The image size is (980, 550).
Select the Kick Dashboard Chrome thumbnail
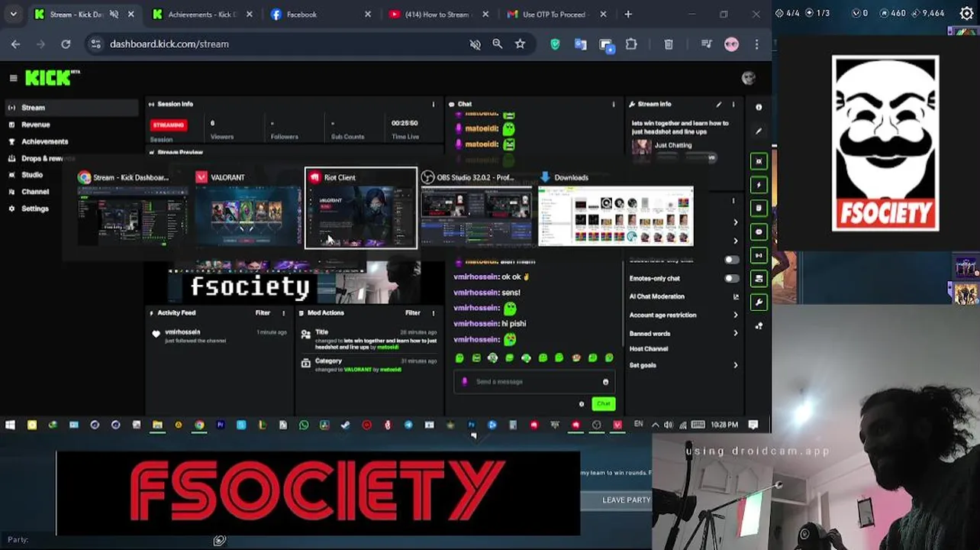coord(132,209)
